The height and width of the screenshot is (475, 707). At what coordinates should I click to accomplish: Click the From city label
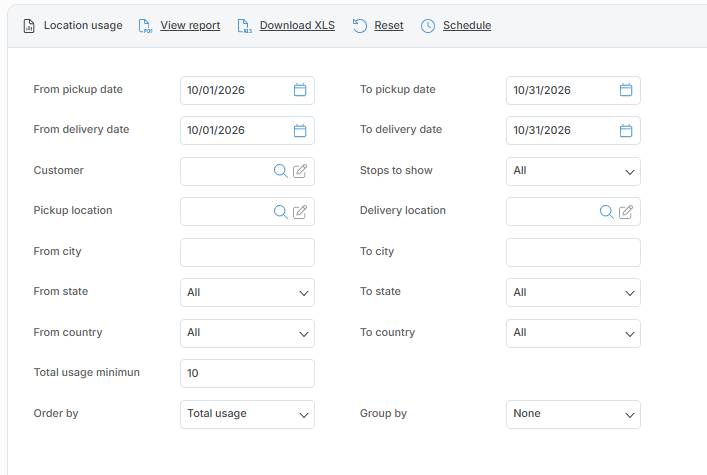pos(57,251)
